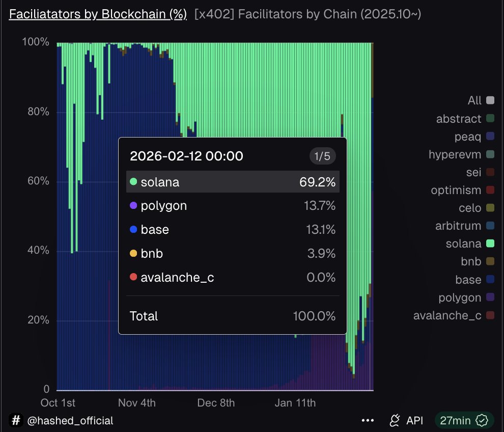Click the polygon legend color swatch
The height and width of the screenshot is (432, 504).
pyautogui.click(x=490, y=297)
